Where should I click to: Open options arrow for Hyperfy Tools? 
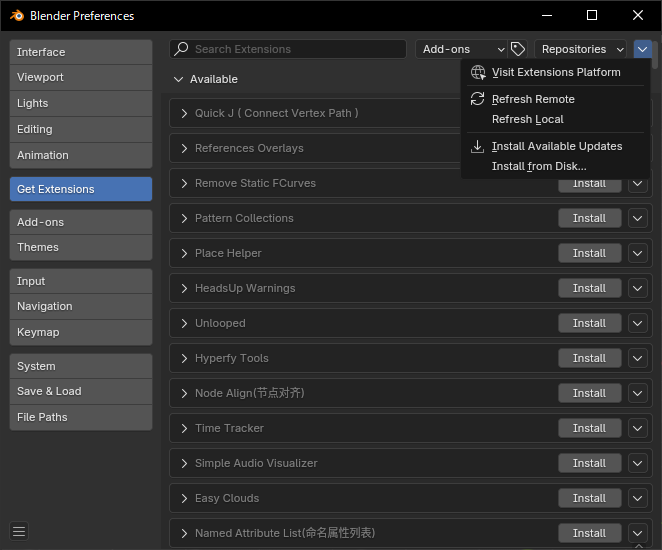638,358
